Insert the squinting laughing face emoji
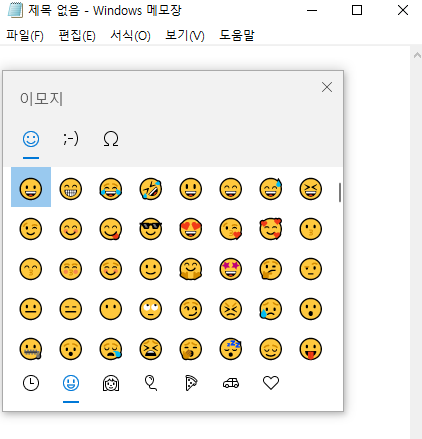 click(x=311, y=189)
